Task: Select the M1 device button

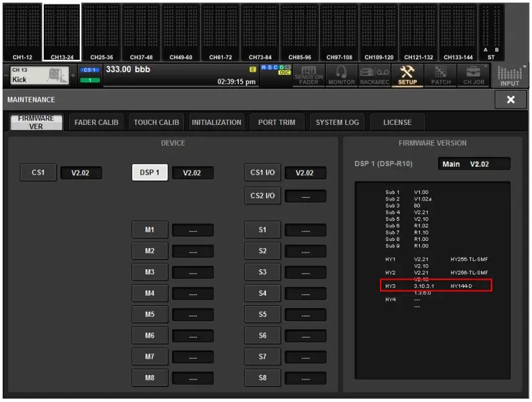Action: pos(149,229)
